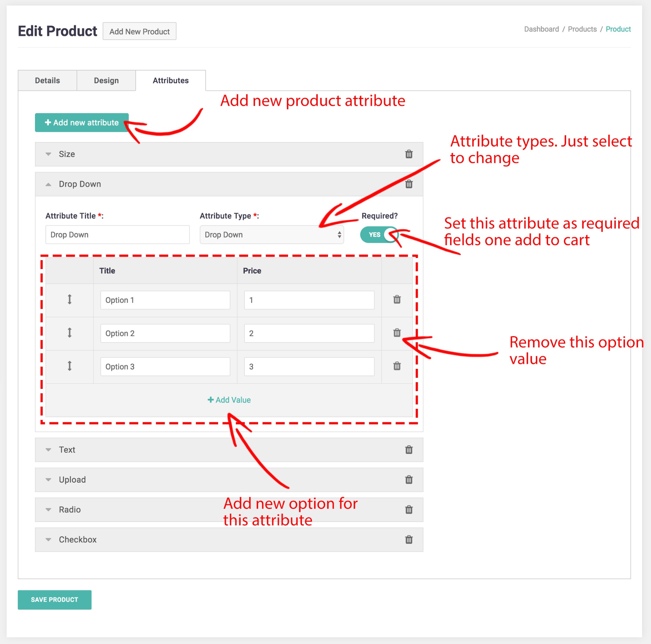Viewport: 651px width, 644px height.
Task: Click the Attribute Title input field
Action: [117, 235]
